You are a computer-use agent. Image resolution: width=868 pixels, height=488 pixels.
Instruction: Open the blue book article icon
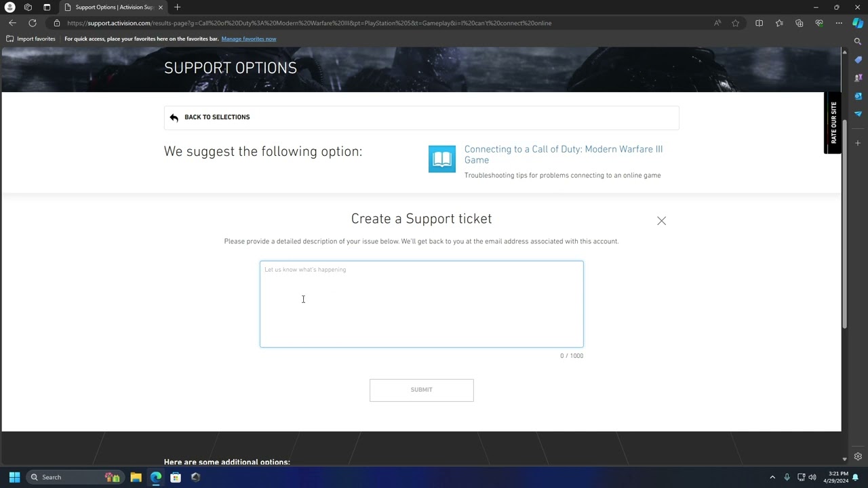pos(442,159)
